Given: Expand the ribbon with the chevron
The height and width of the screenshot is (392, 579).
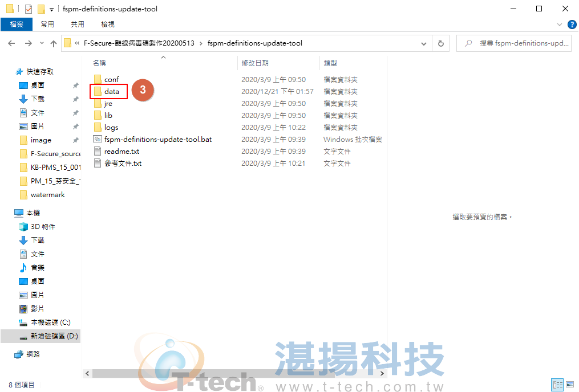Looking at the screenshot, I should point(560,24).
